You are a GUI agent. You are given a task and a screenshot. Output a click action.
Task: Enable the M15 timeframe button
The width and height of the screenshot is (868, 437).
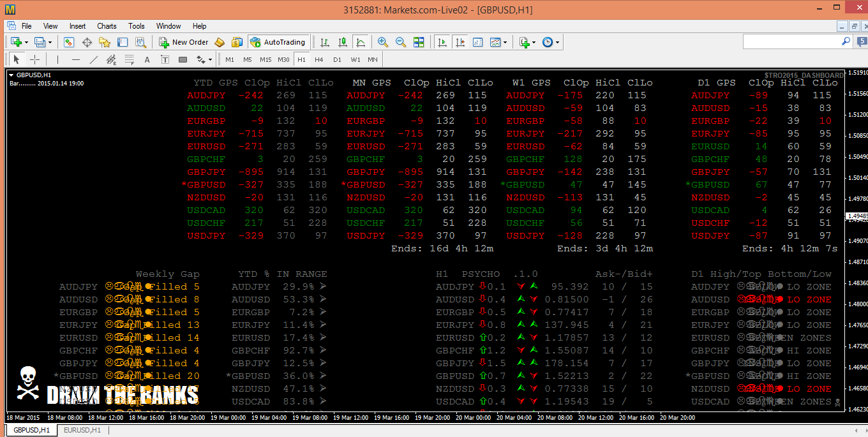[x=266, y=59]
